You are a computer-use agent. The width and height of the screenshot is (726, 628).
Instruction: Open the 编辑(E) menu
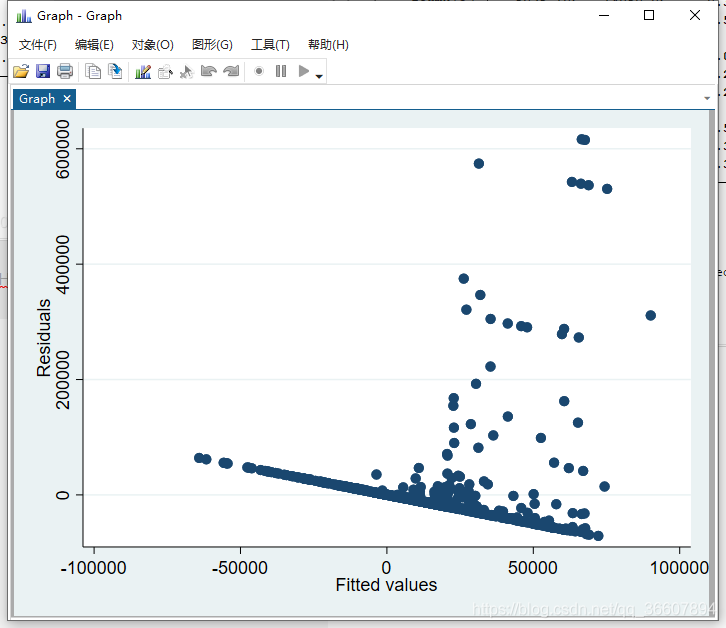94,45
